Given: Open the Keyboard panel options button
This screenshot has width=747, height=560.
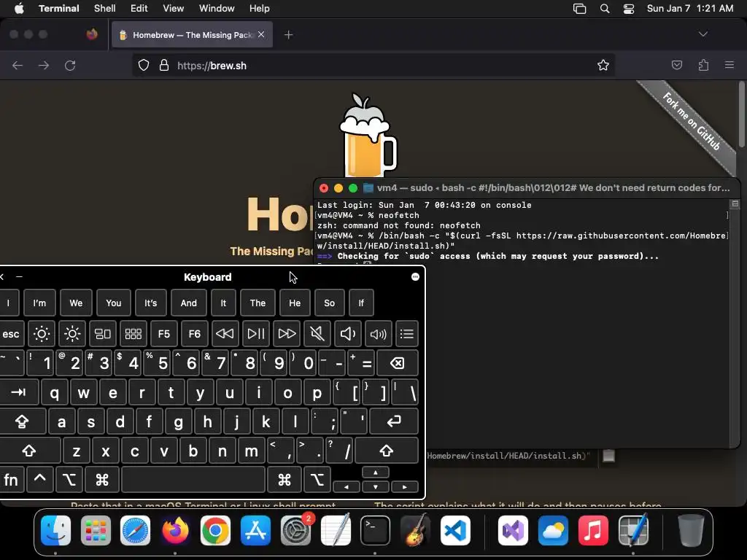Looking at the screenshot, I should pos(415,276).
